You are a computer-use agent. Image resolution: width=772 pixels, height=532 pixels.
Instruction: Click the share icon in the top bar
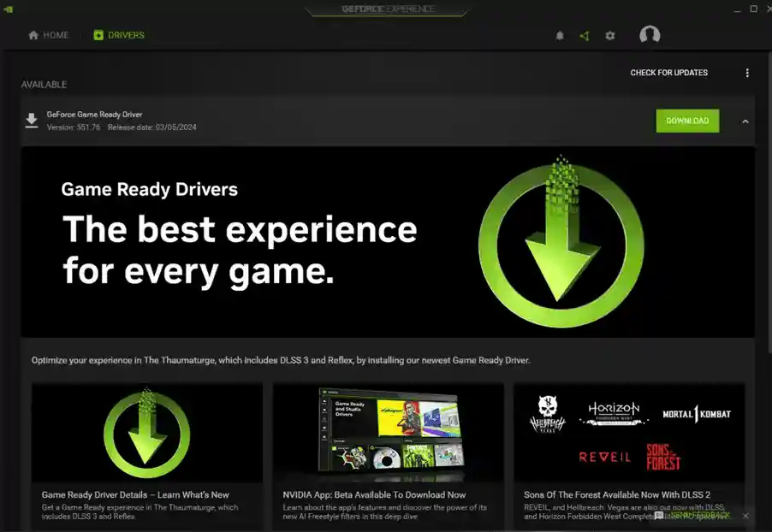(x=585, y=35)
